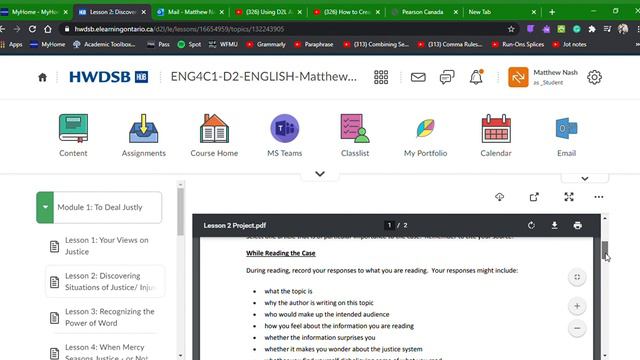The height and width of the screenshot is (360, 640).
Task: Open Lesson 1: Your Views on Justice
Action: (x=106, y=246)
